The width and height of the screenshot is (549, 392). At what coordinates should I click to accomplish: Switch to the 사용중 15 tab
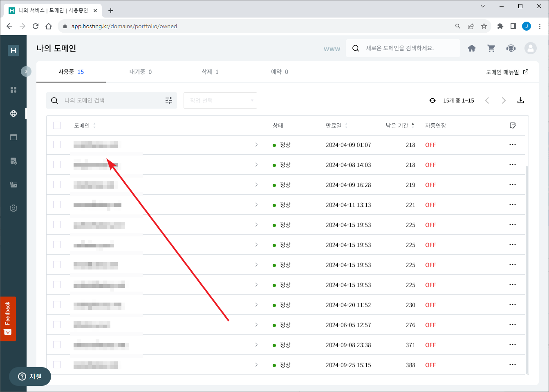pyautogui.click(x=71, y=72)
